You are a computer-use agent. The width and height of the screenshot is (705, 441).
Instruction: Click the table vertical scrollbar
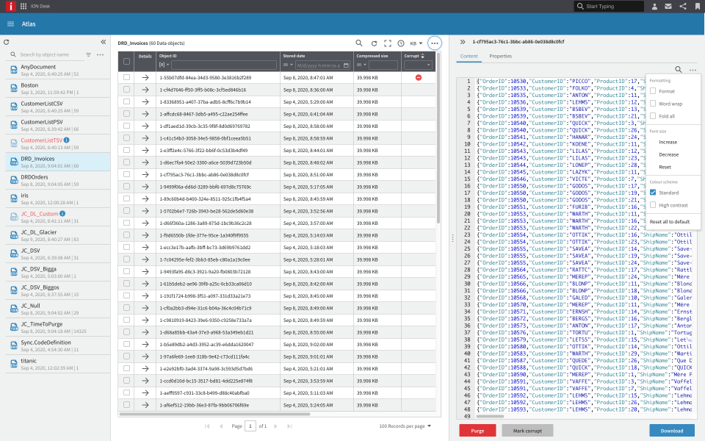pyautogui.click(x=438, y=138)
